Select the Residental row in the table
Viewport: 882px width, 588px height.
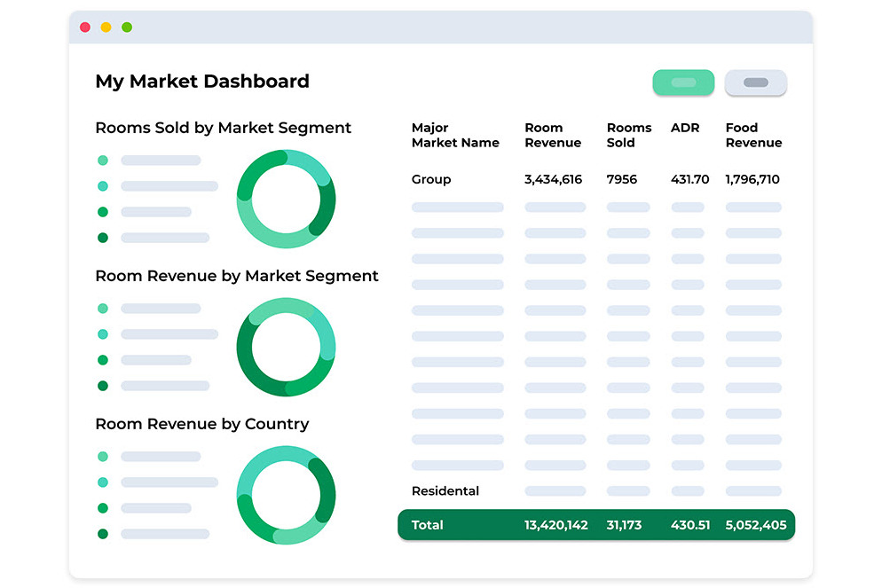[445, 491]
